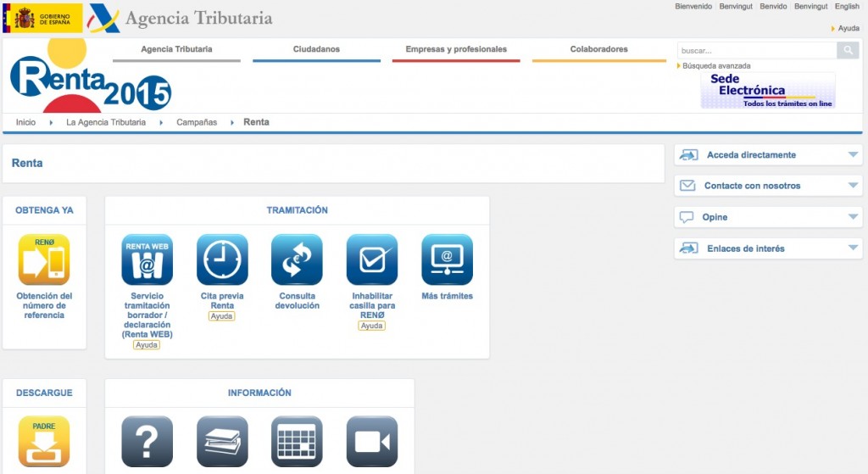
Task: Expand the Enlaces de interés arrow
Action: [853, 248]
